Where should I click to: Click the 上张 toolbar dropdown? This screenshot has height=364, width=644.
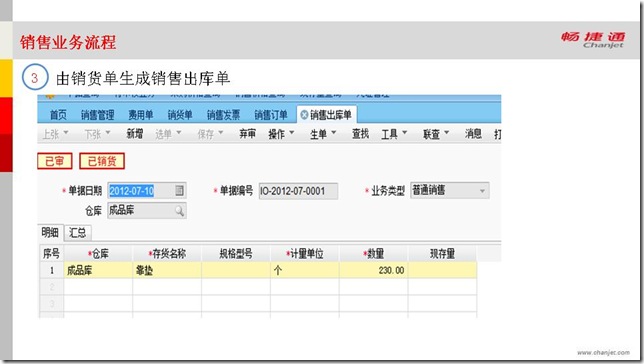click(55, 134)
